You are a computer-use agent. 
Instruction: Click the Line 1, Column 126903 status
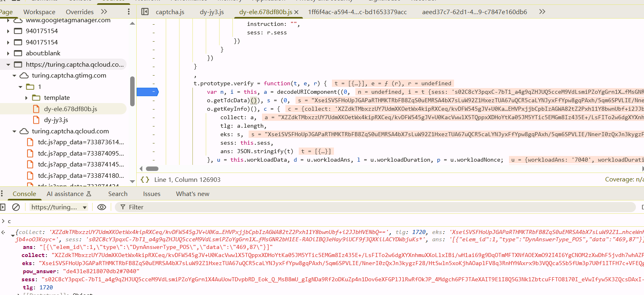click(x=187, y=180)
